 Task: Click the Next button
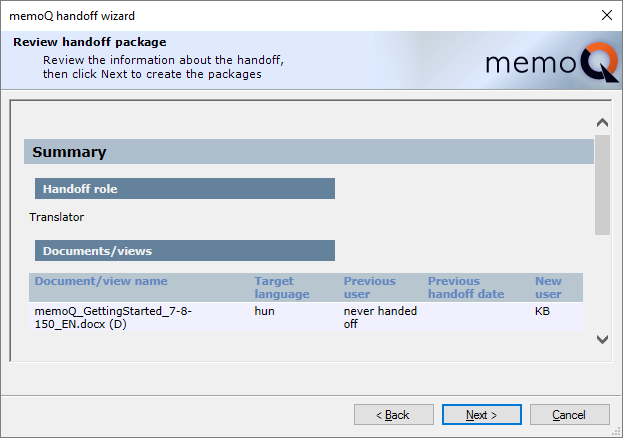(x=482, y=414)
